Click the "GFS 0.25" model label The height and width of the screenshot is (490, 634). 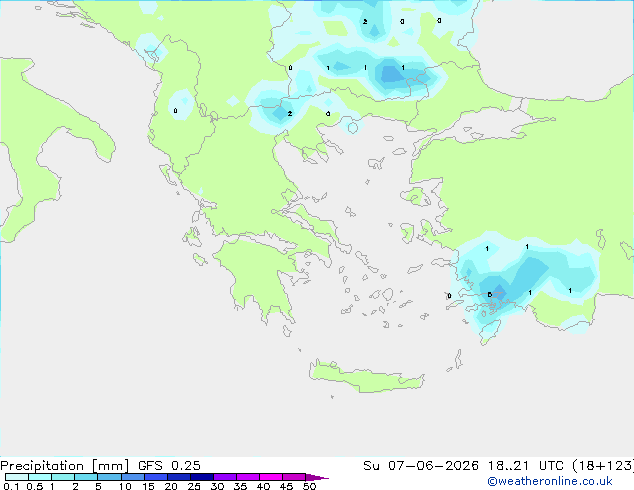pos(169,466)
